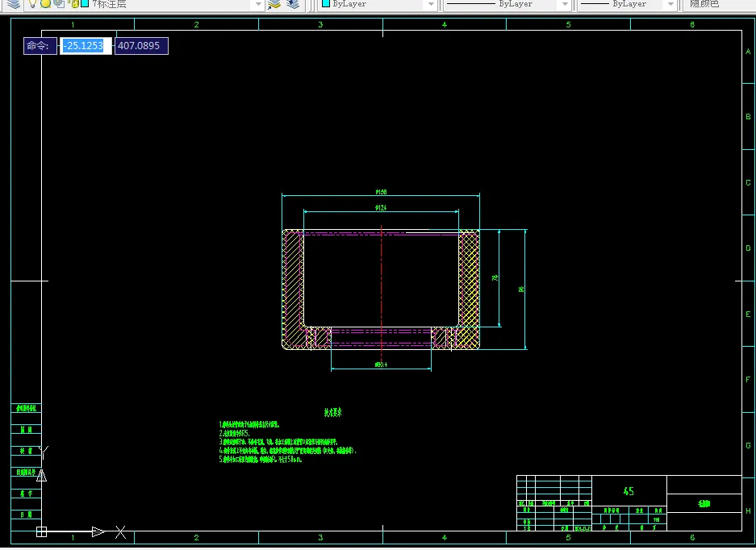Select technical requirement line 1 text
This screenshot has width=756, height=550.
(249, 425)
